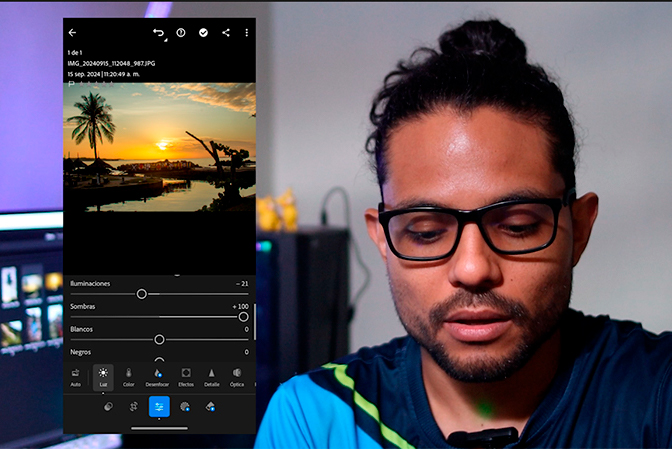672x449 pixels.
Task: Open the info/help circle icon
Action: pos(181,33)
